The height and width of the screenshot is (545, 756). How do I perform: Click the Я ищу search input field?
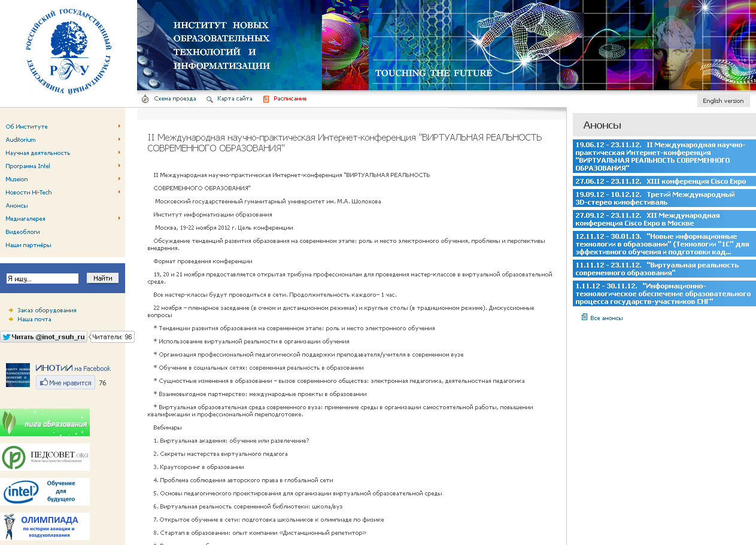42,278
